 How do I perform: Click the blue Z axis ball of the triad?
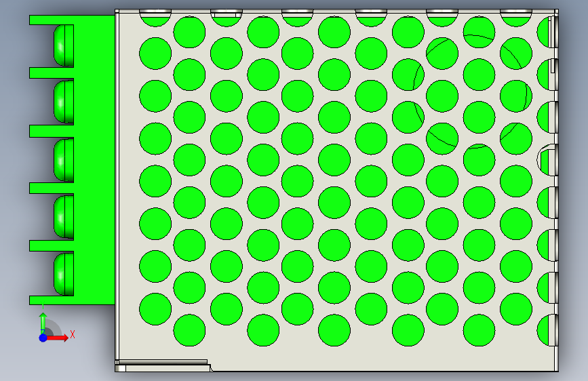click(43, 338)
